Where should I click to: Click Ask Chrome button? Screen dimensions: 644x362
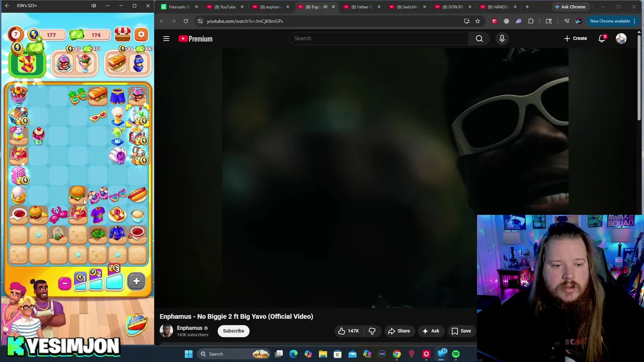click(x=570, y=7)
